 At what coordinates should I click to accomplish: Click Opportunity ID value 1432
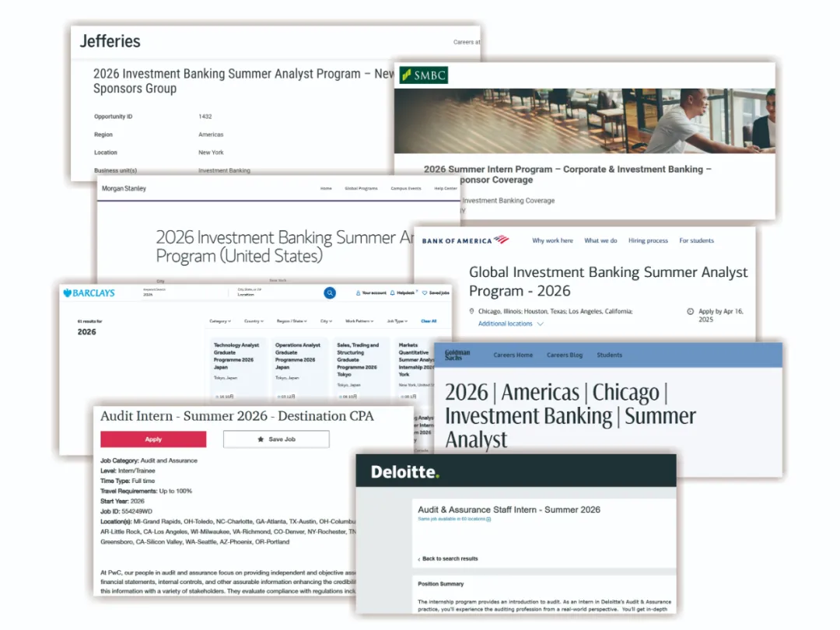(205, 117)
